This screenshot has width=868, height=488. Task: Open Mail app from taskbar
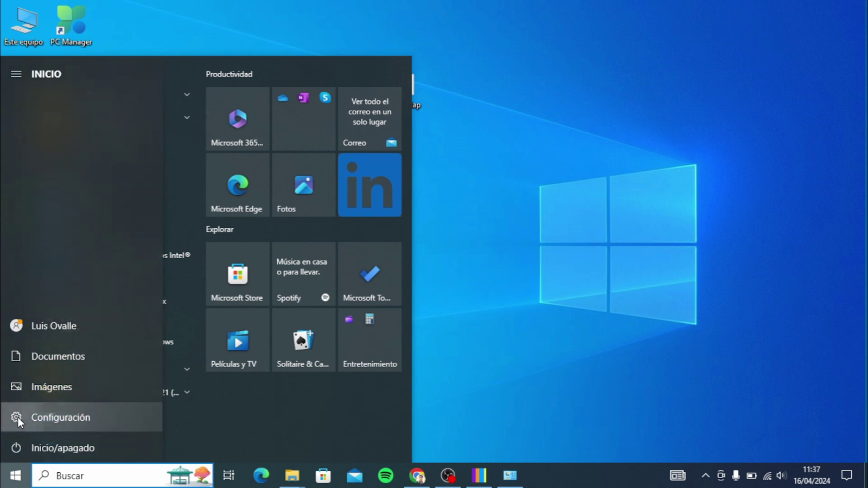tap(354, 476)
